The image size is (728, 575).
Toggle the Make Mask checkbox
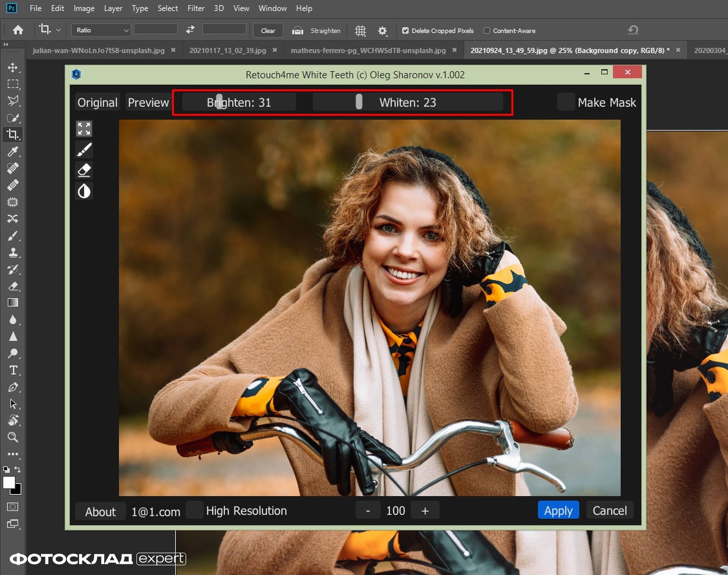[x=566, y=102]
